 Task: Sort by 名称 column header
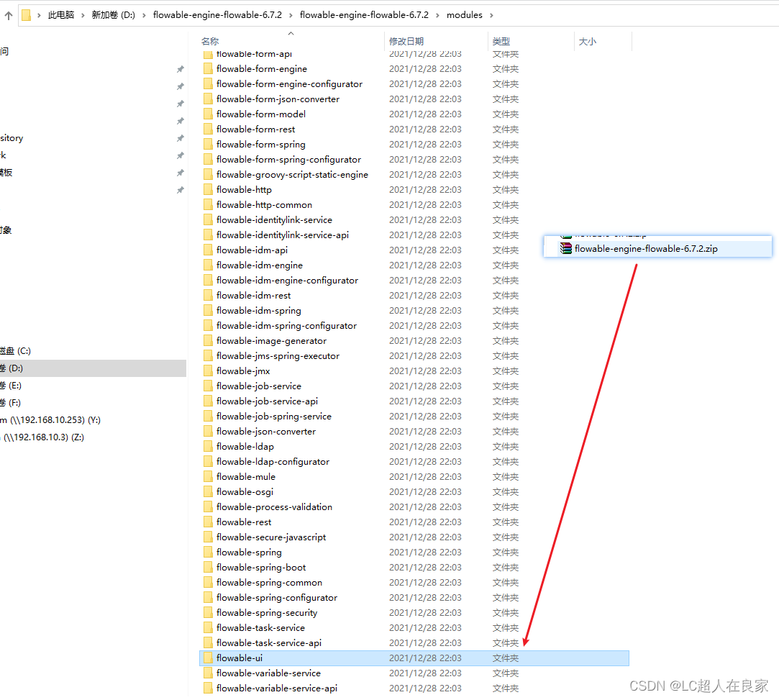click(x=210, y=41)
